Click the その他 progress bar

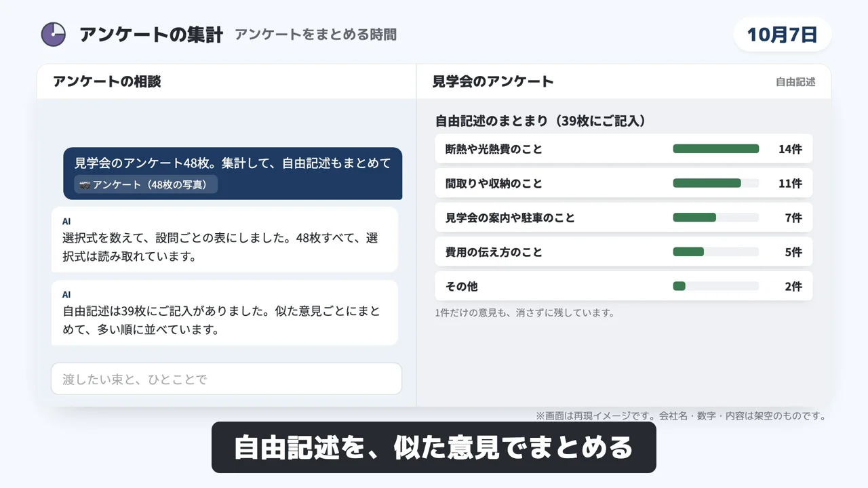(715, 286)
